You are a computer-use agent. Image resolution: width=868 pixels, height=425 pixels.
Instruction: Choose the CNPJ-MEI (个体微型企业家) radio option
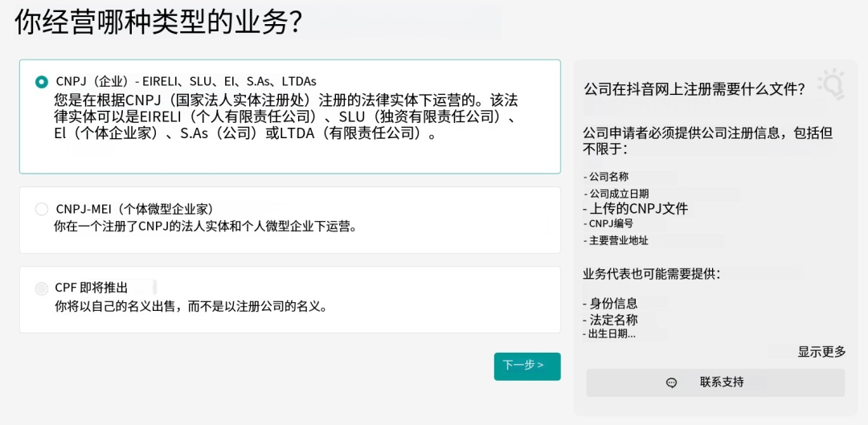42,209
